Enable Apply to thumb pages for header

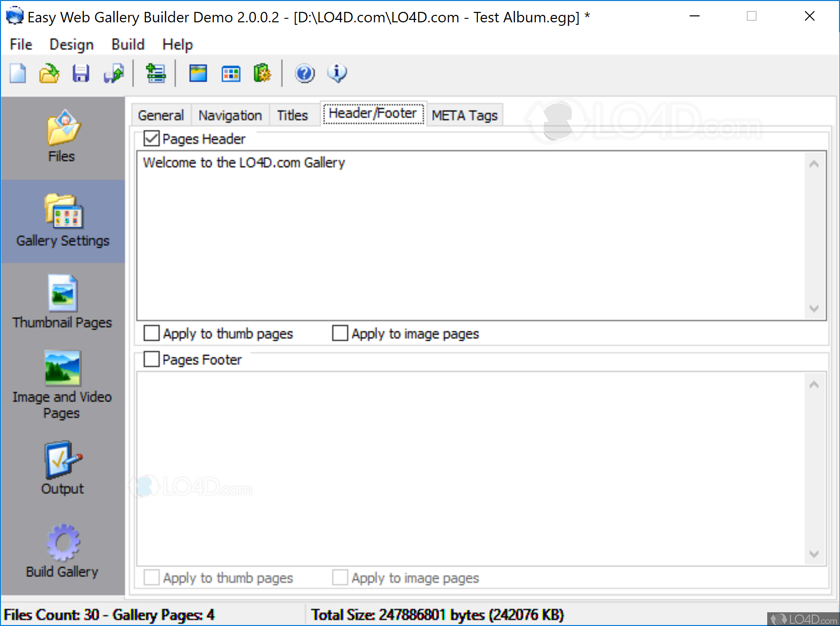coord(151,333)
